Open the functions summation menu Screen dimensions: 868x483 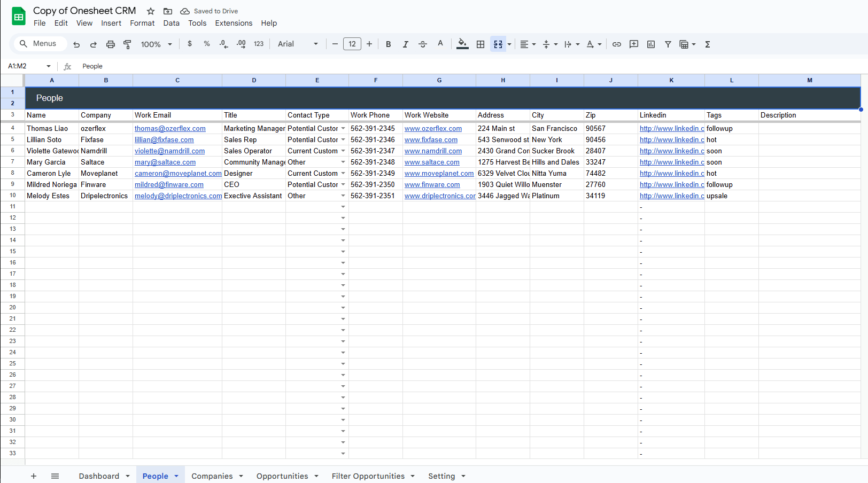coord(707,44)
